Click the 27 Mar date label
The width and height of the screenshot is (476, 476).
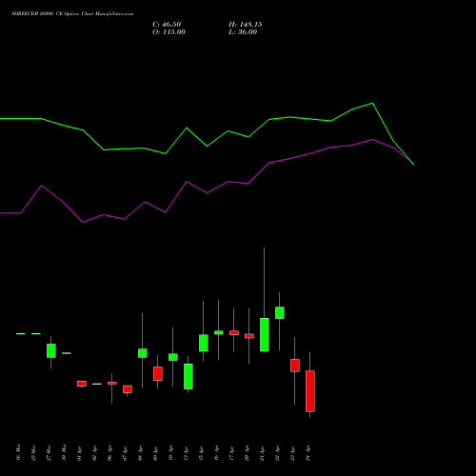point(49,453)
